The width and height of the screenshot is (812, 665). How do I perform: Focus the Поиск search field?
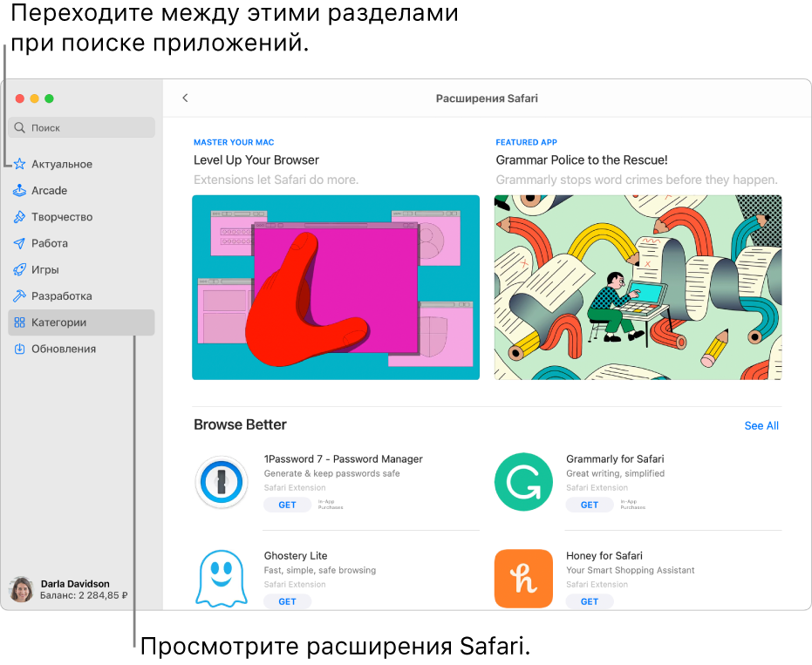pos(81,127)
